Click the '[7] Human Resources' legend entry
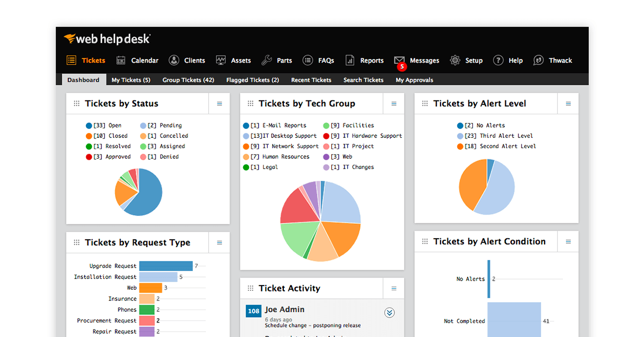The width and height of the screenshot is (644, 337). [x=276, y=157]
